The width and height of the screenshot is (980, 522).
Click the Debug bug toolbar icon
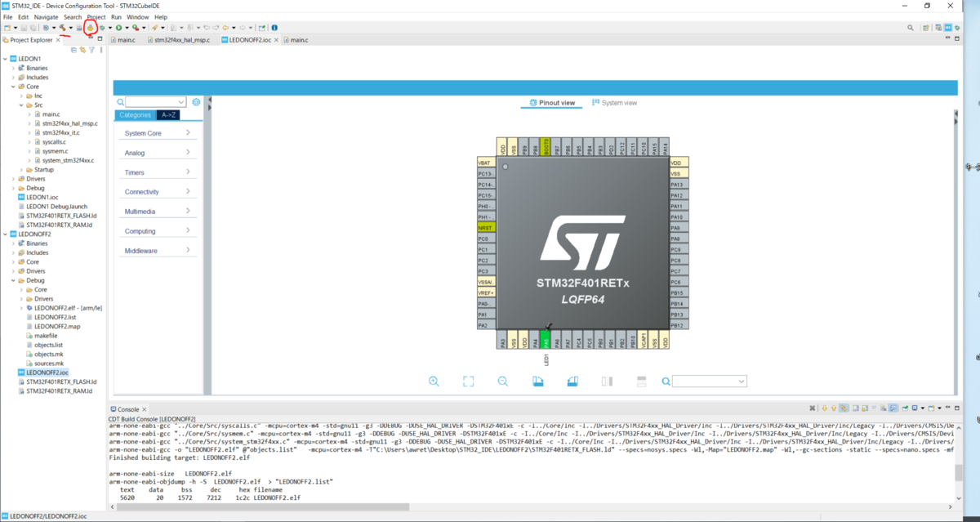pyautogui.click(x=102, y=28)
